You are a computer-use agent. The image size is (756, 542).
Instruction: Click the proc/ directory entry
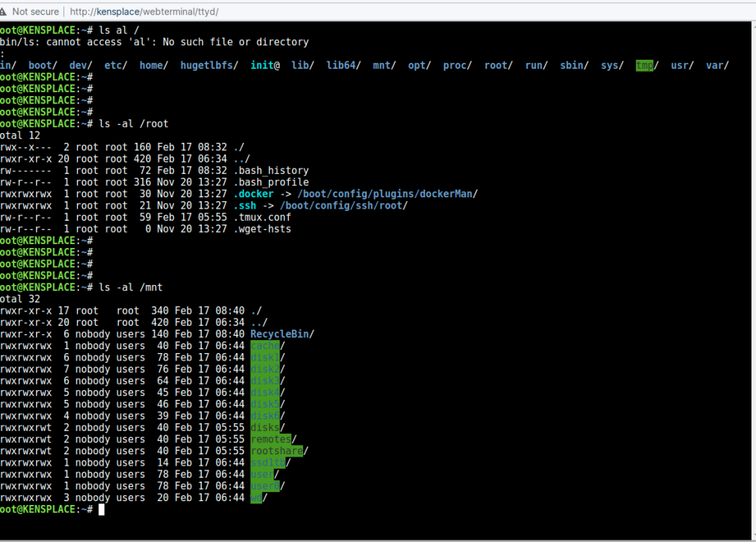pyautogui.click(x=457, y=65)
